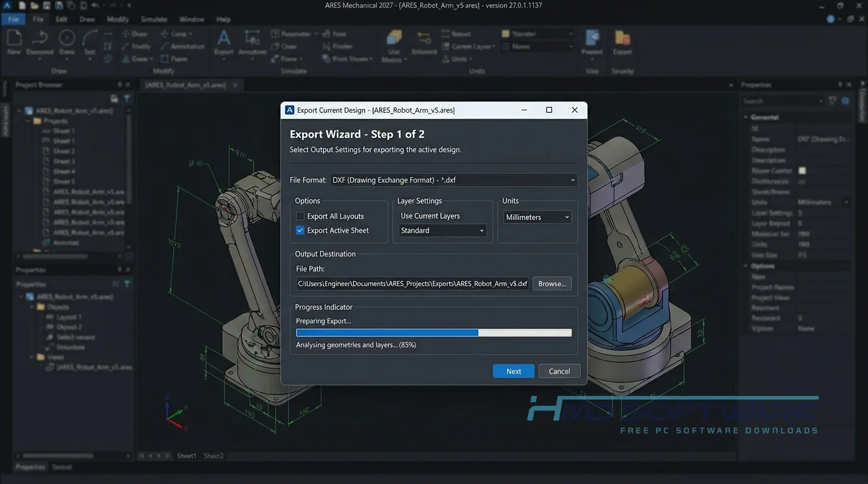The height and width of the screenshot is (484, 868).
Task: Click the New document icon in the ribbon
Action: pos(14,38)
